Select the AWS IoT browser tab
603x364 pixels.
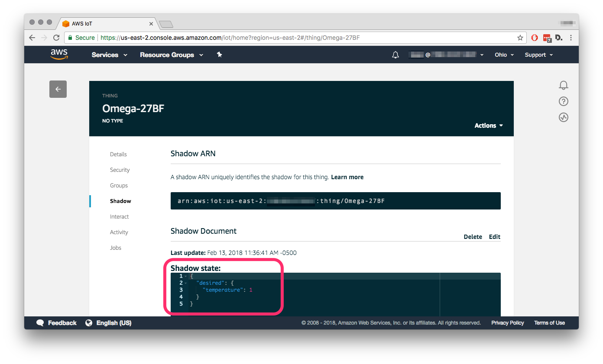click(107, 23)
